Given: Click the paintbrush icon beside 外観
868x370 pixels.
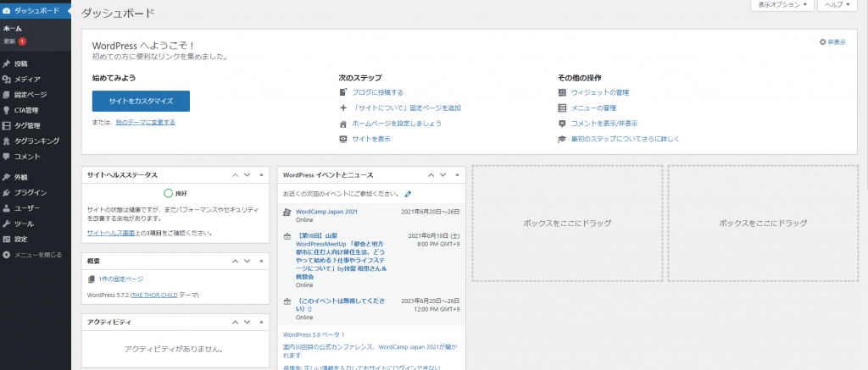Looking at the screenshot, I should [7, 178].
